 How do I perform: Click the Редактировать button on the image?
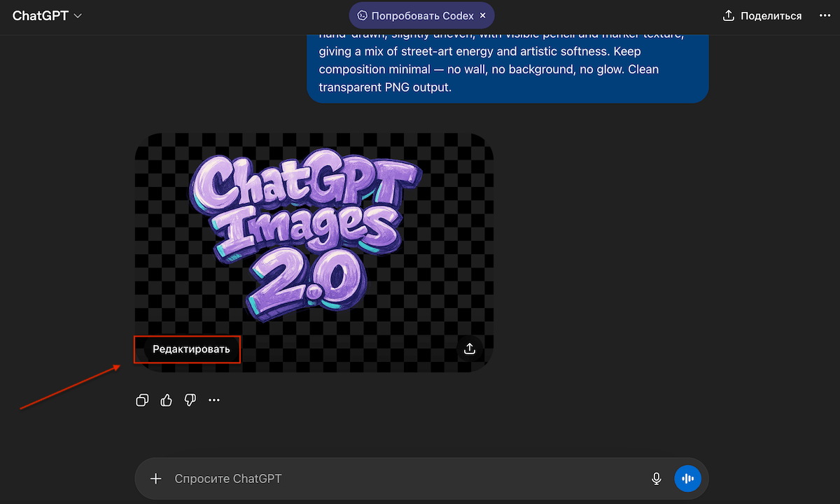(191, 349)
